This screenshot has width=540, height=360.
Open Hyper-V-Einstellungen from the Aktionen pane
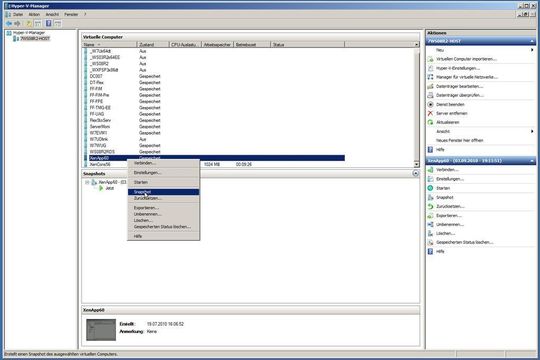click(x=458, y=68)
